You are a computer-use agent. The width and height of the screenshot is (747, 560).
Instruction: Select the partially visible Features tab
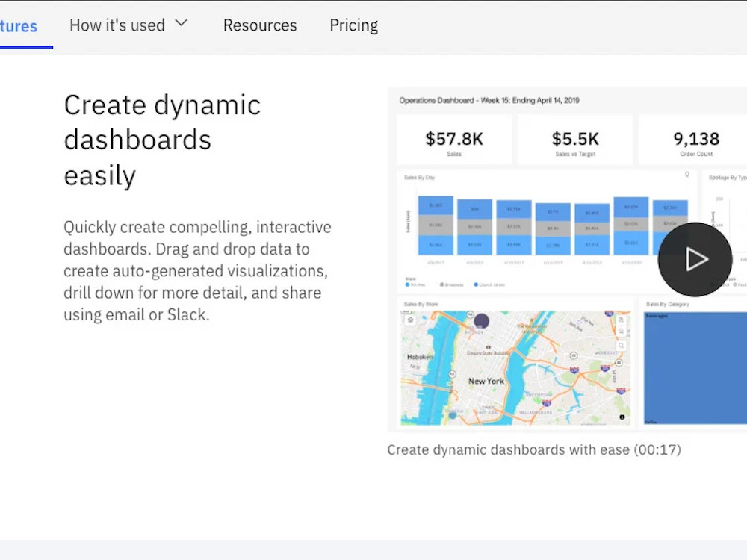tap(19, 26)
